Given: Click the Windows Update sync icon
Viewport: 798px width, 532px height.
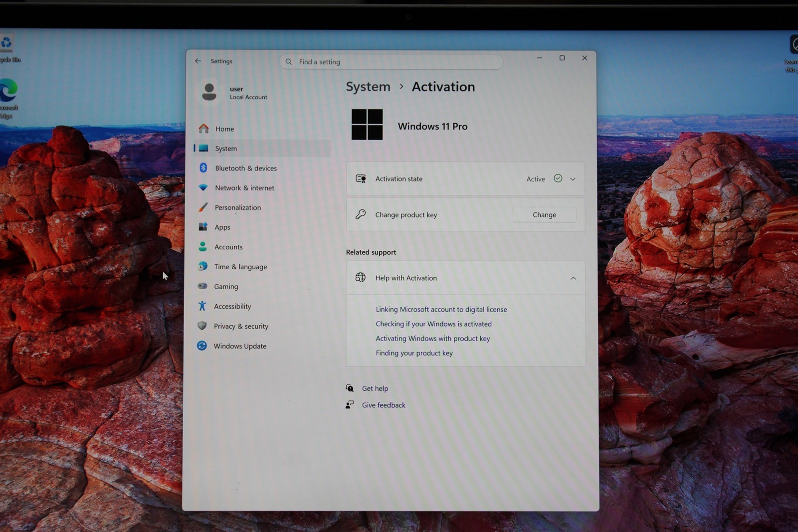Looking at the screenshot, I should (x=202, y=346).
